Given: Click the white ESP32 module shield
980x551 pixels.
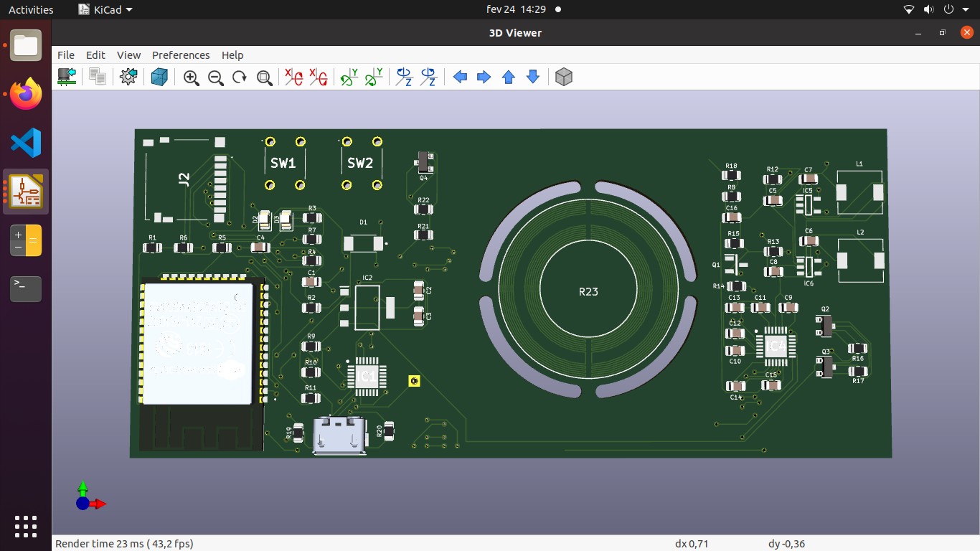Looking at the screenshot, I should (x=197, y=343).
